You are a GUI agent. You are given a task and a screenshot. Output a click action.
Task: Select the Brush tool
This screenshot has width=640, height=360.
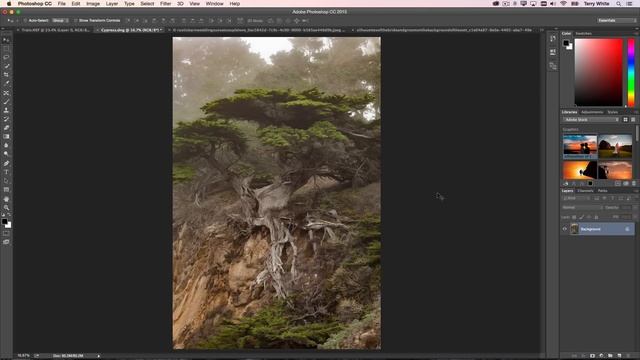point(6,102)
